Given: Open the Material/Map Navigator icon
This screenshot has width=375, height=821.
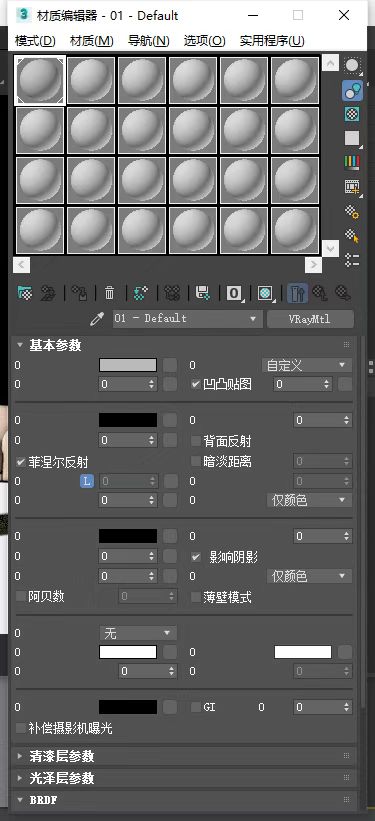Looking at the screenshot, I should [x=352, y=260].
